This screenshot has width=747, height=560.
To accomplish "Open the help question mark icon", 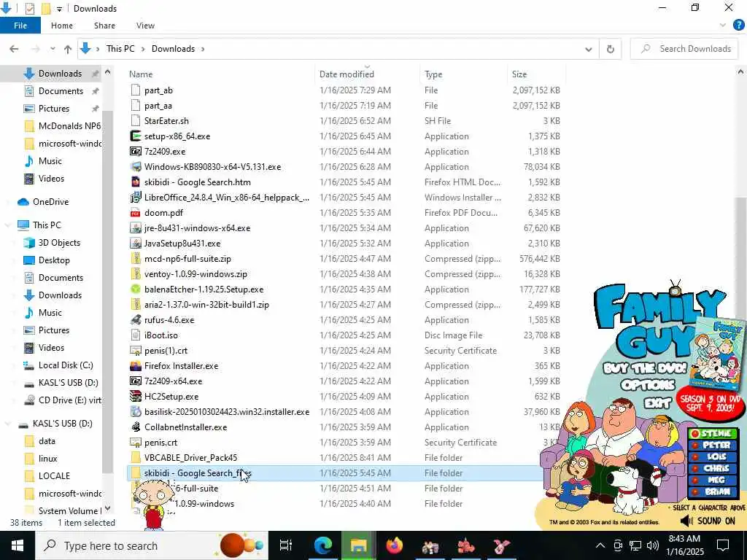I will point(738,26).
